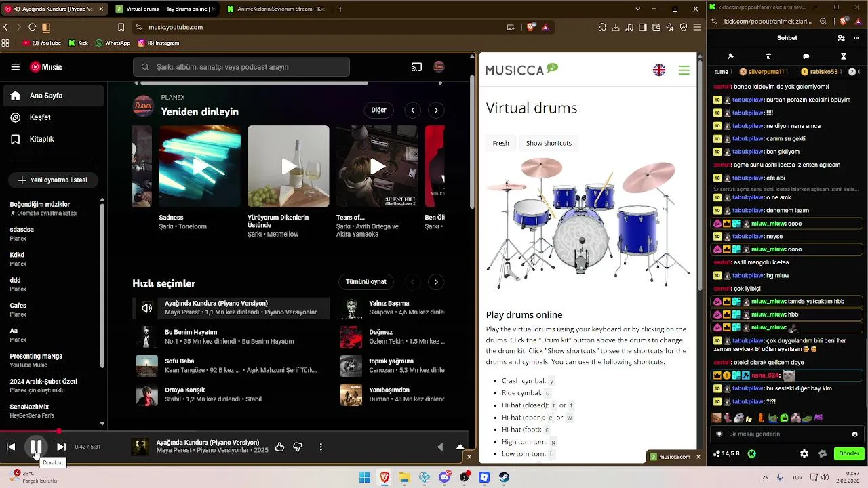Click the song progress bar slider
The height and width of the screenshot is (488, 868).
point(235,431)
